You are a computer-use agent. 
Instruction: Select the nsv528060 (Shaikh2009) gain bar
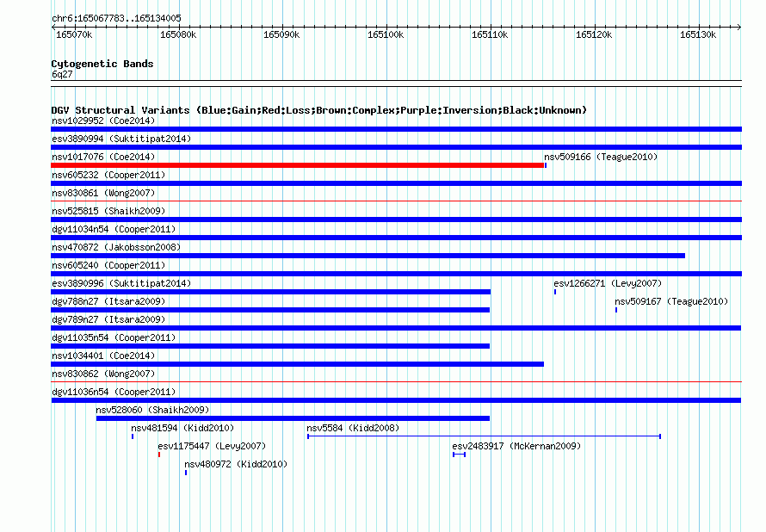pos(293,418)
